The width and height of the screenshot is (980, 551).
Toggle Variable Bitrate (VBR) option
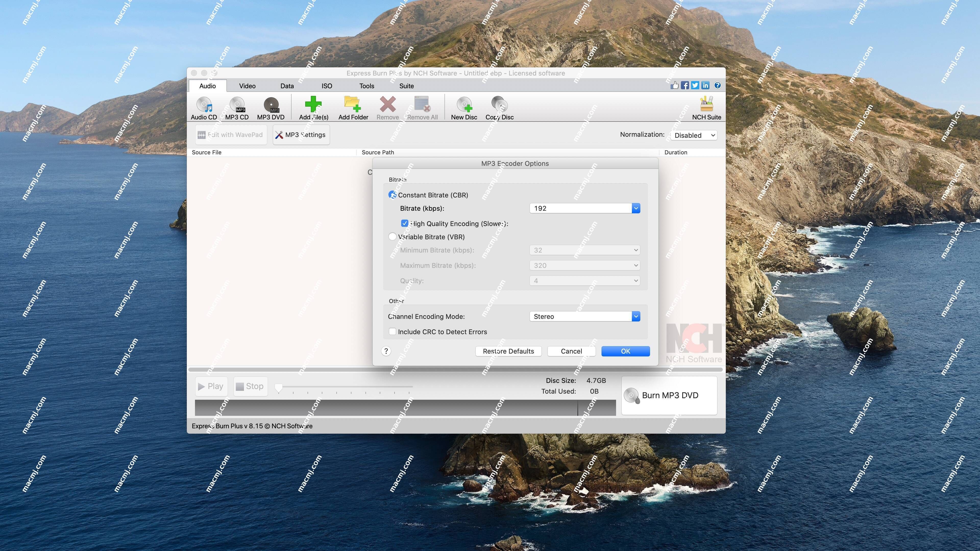click(393, 236)
